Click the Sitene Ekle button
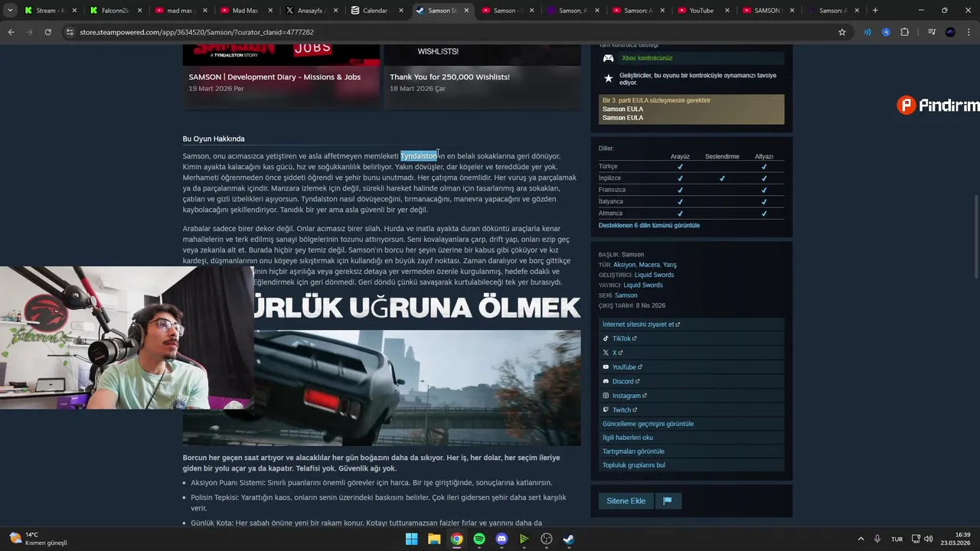The height and width of the screenshot is (551, 980). click(626, 501)
